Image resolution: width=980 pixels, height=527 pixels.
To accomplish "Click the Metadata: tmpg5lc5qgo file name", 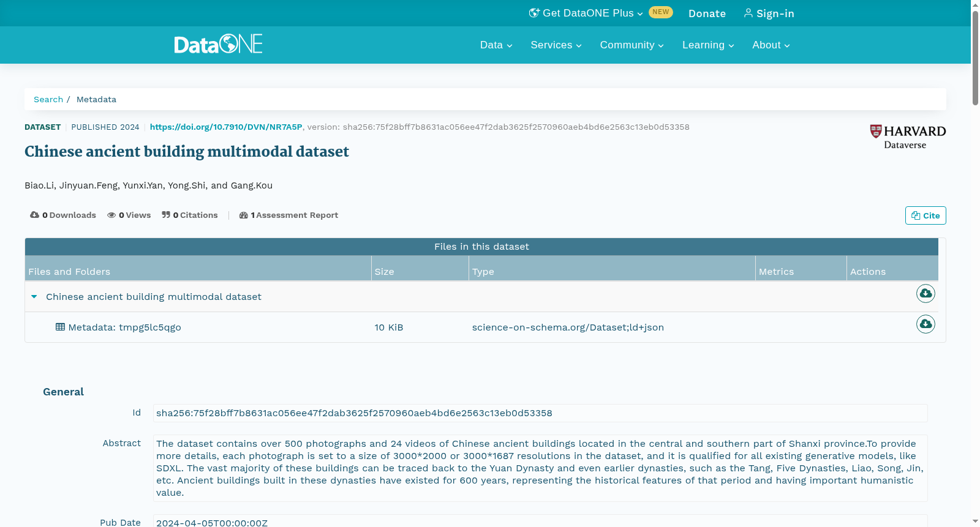I will click(124, 327).
